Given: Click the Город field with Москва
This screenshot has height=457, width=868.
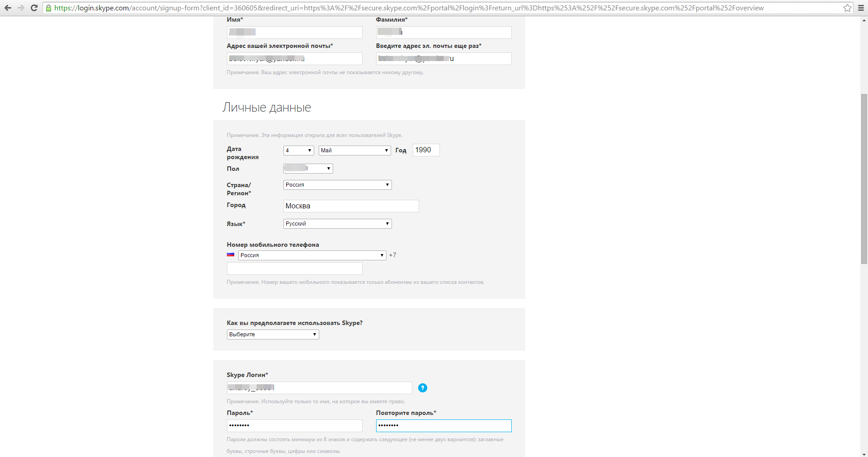Looking at the screenshot, I should [x=351, y=206].
